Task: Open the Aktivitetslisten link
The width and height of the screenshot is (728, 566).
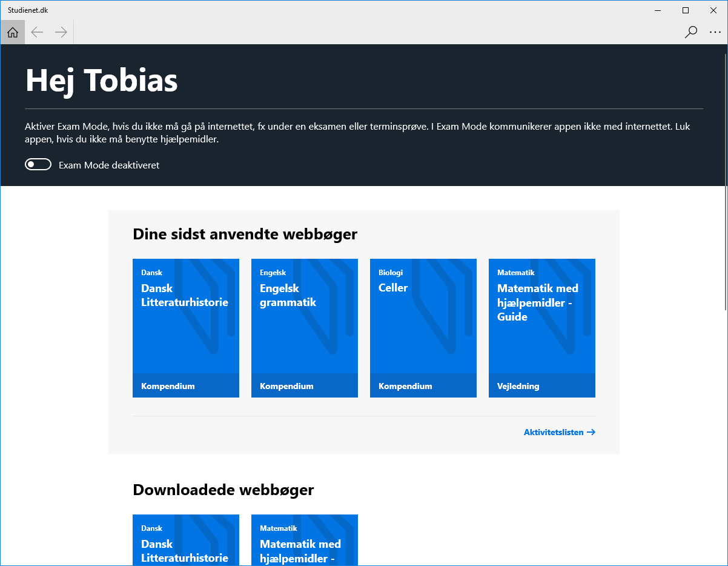Action: pyautogui.click(x=560, y=432)
